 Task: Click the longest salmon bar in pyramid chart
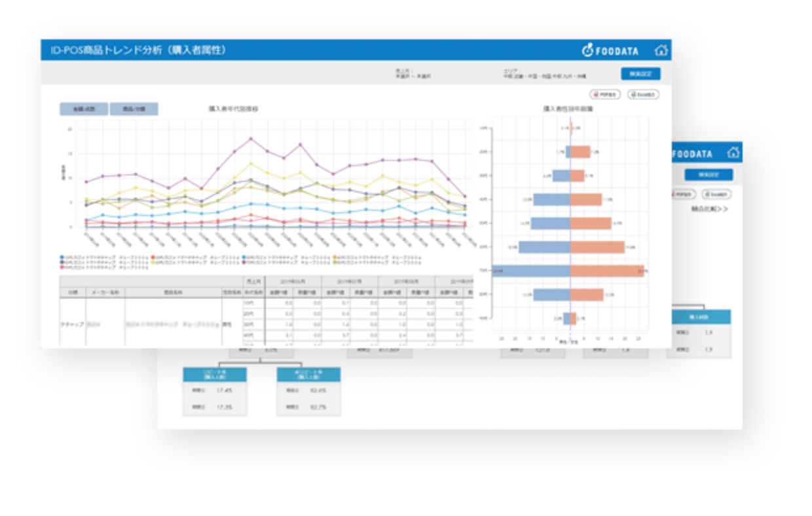pos(607,271)
